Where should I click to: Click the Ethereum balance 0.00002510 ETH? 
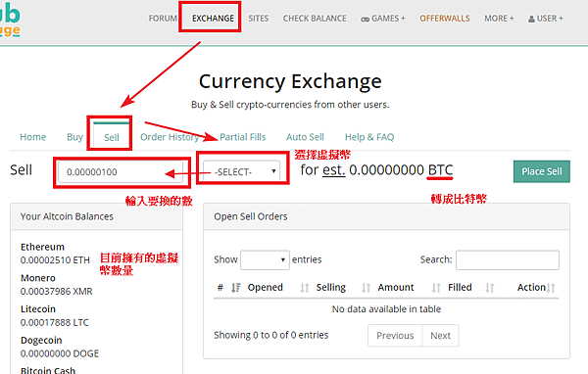(55, 260)
